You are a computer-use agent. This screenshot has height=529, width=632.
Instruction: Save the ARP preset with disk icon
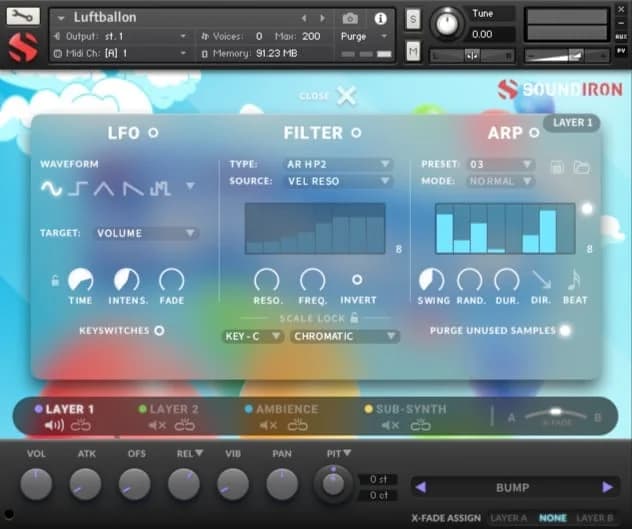559,165
